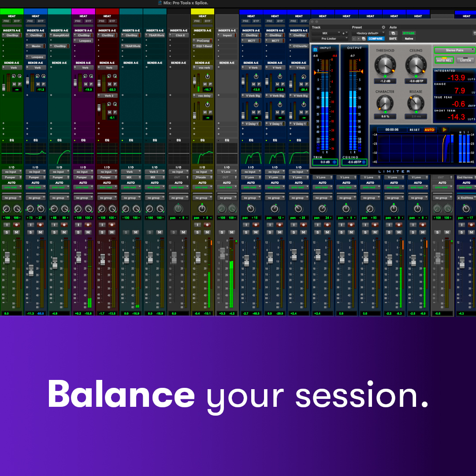The image size is (476, 476).
Task: Solo the track with Impact insert
Action: (222, 232)
